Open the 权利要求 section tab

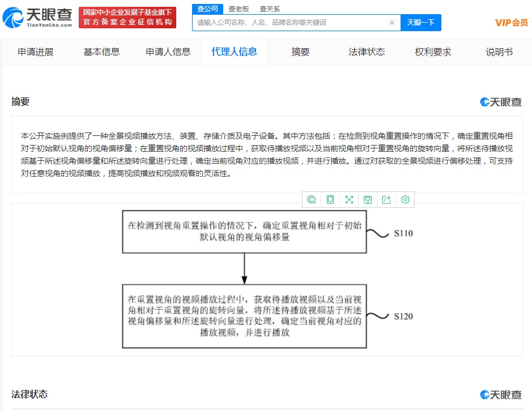(433, 52)
